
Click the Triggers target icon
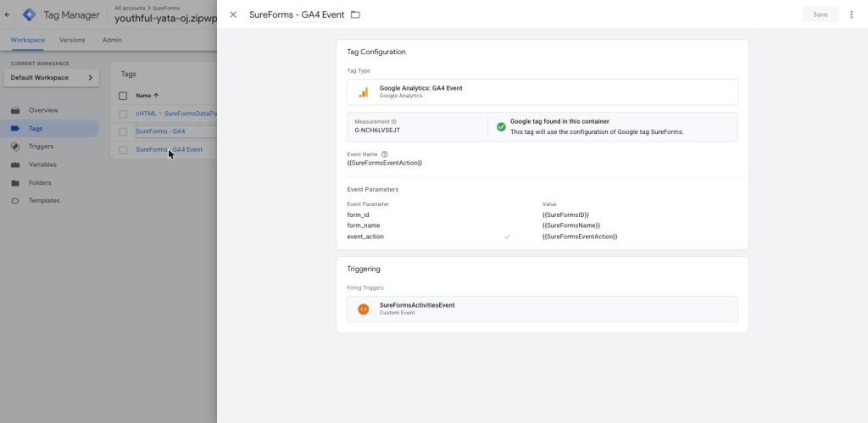coord(15,147)
